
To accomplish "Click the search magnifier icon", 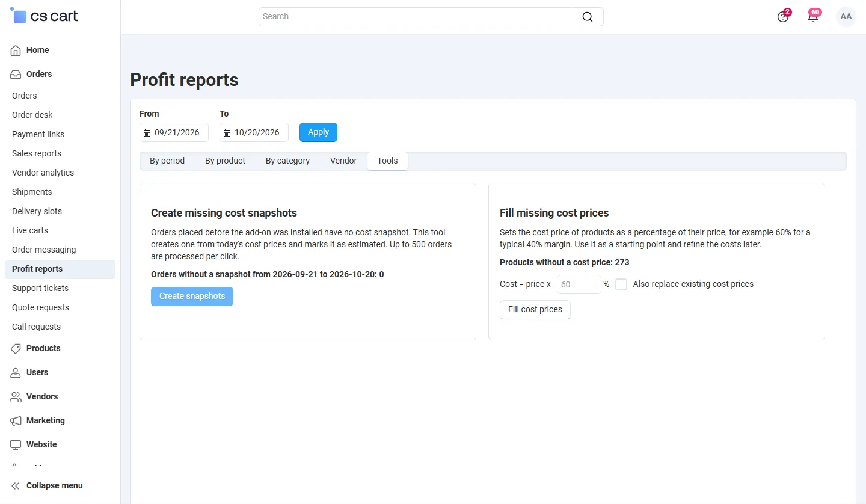I will tap(588, 17).
